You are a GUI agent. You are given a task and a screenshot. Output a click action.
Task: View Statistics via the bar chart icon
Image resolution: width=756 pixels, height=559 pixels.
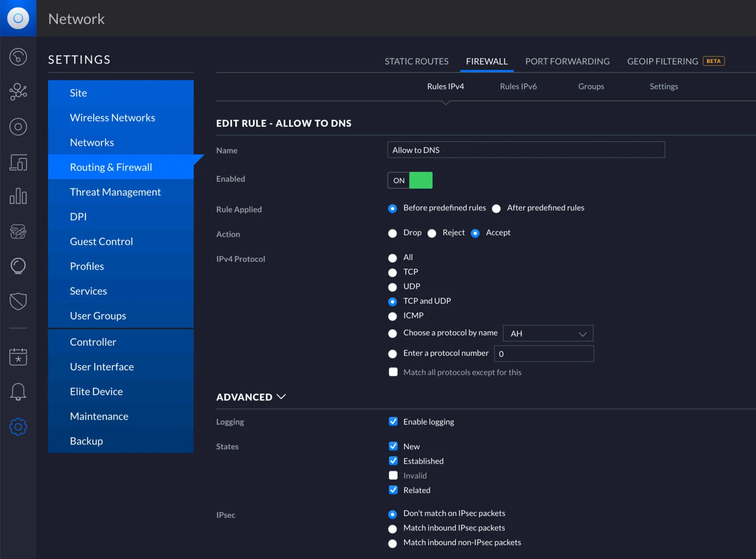click(x=18, y=197)
